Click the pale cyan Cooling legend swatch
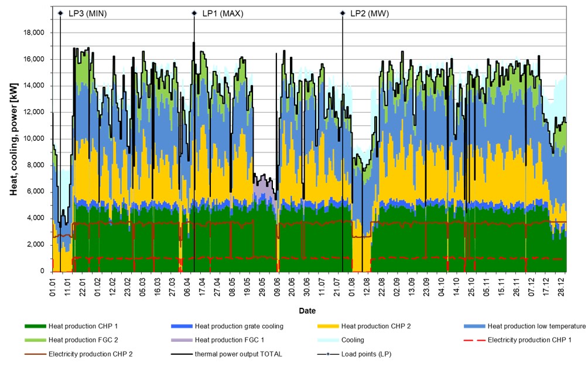This screenshot has width=588, height=370. [x=328, y=340]
